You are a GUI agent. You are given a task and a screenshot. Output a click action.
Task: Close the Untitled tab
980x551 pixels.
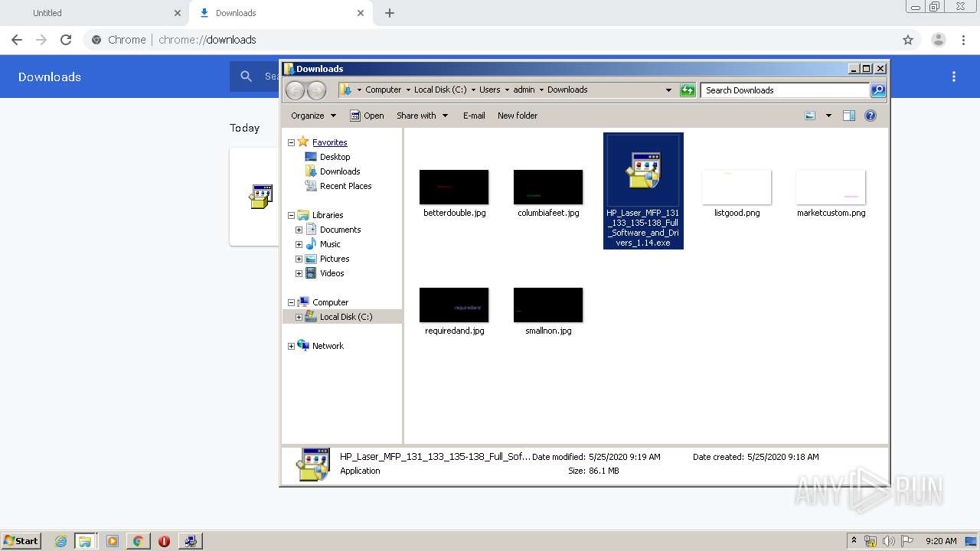[178, 13]
